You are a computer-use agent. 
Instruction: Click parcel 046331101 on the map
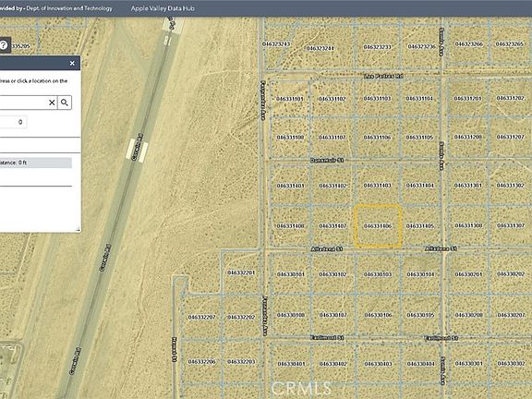[x=290, y=99]
